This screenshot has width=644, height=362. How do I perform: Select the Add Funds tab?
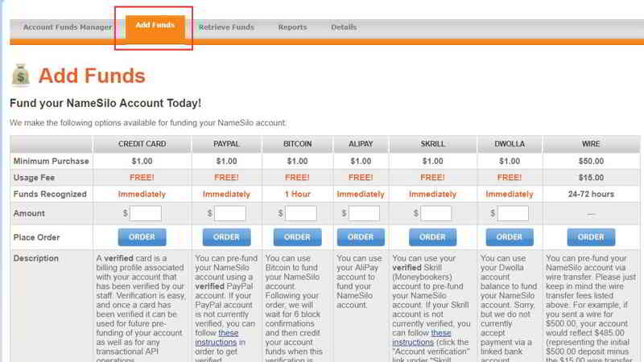(x=155, y=26)
